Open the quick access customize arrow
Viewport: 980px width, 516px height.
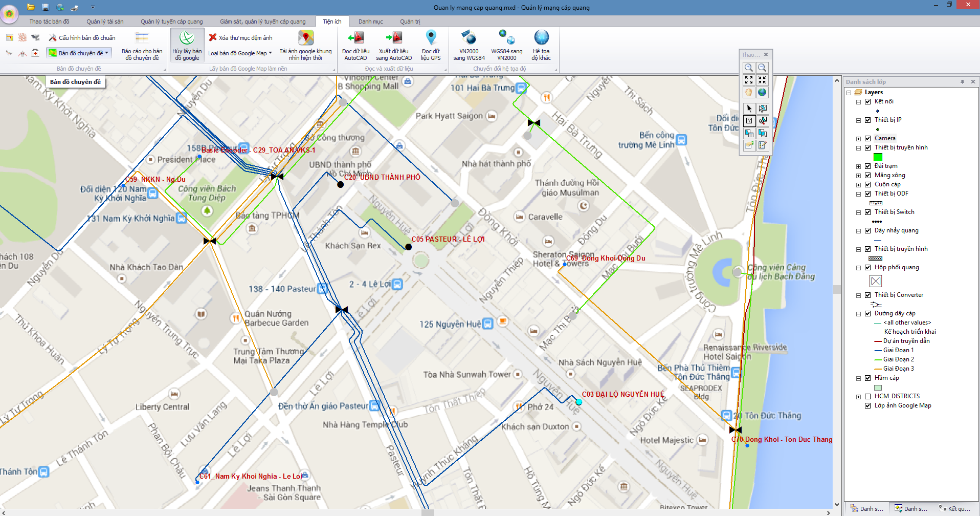(93, 7)
